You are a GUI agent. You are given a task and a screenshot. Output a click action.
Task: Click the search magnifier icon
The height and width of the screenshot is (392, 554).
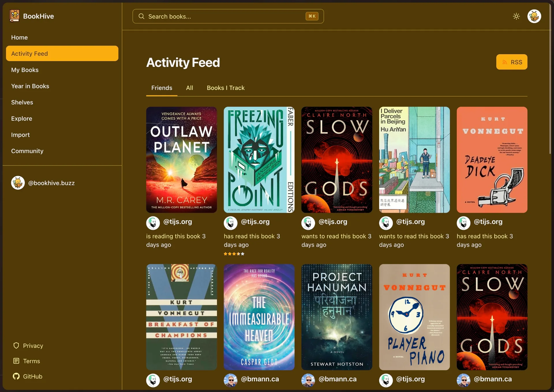[x=141, y=16]
